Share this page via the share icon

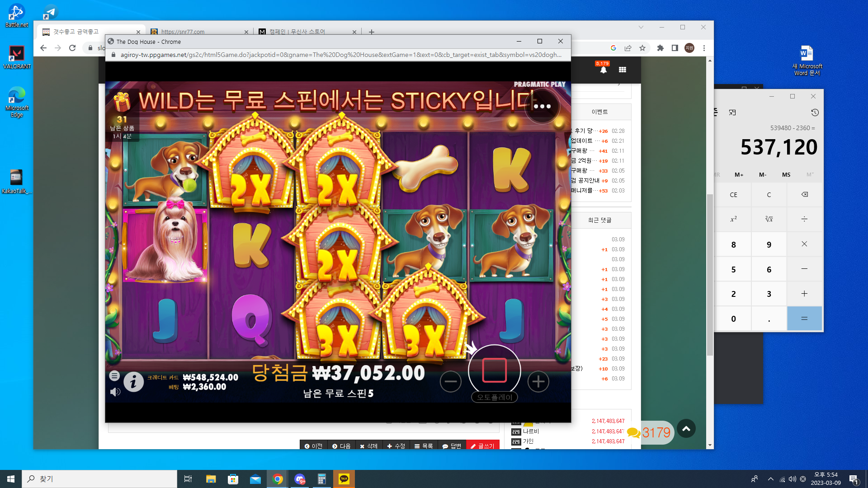tap(628, 48)
